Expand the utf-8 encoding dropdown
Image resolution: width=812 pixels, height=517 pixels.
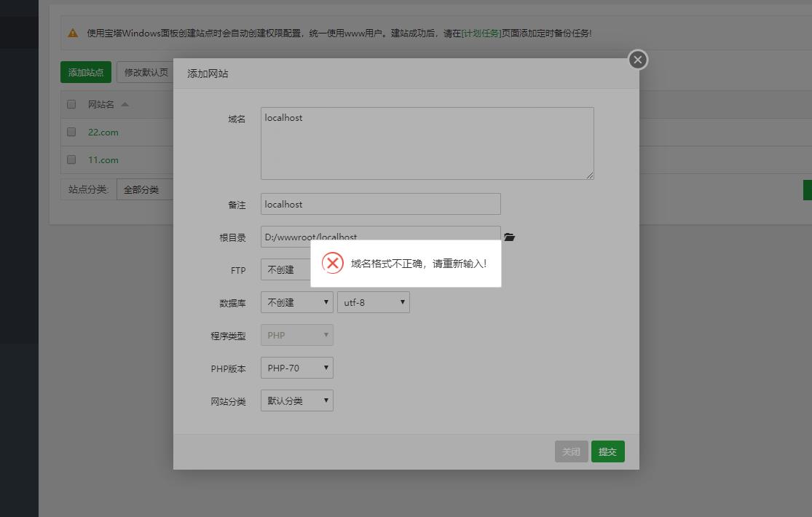373,302
